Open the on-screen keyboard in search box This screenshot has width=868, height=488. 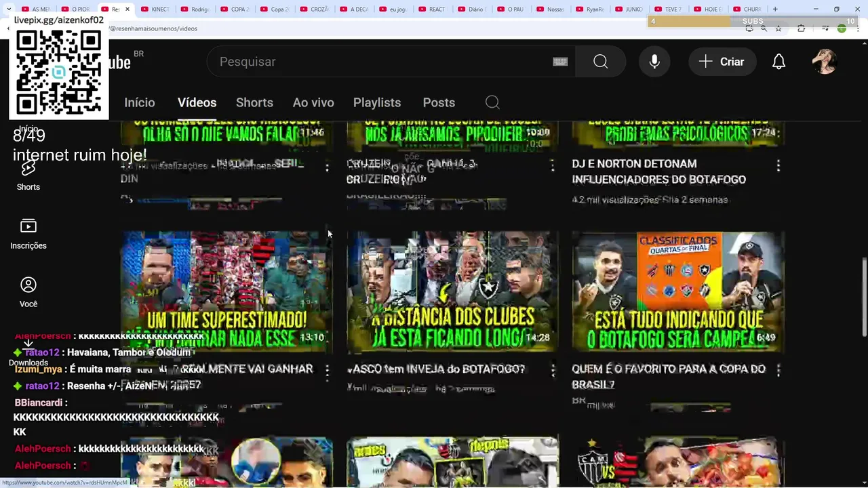click(x=560, y=62)
